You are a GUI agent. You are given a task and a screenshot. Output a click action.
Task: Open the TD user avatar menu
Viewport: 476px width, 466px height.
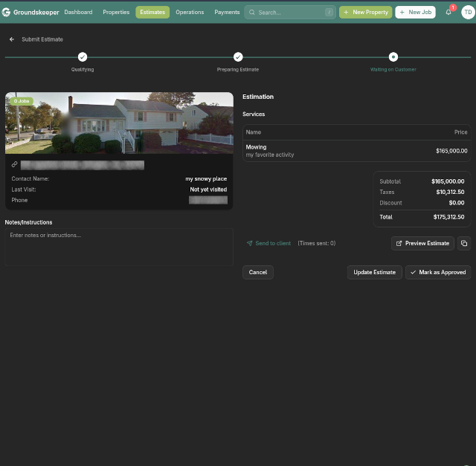(x=467, y=12)
